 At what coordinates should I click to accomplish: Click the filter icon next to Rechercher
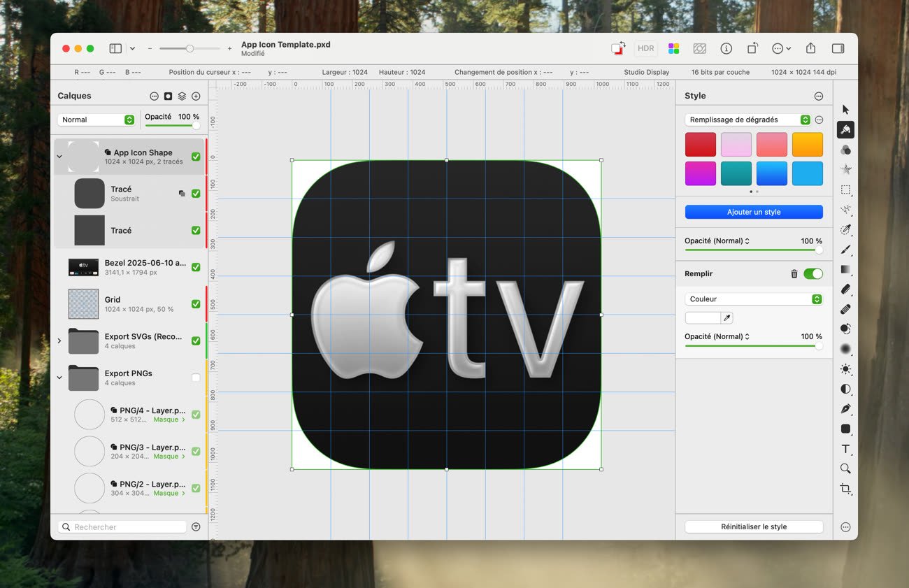pyautogui.click(x=196, y=527)
